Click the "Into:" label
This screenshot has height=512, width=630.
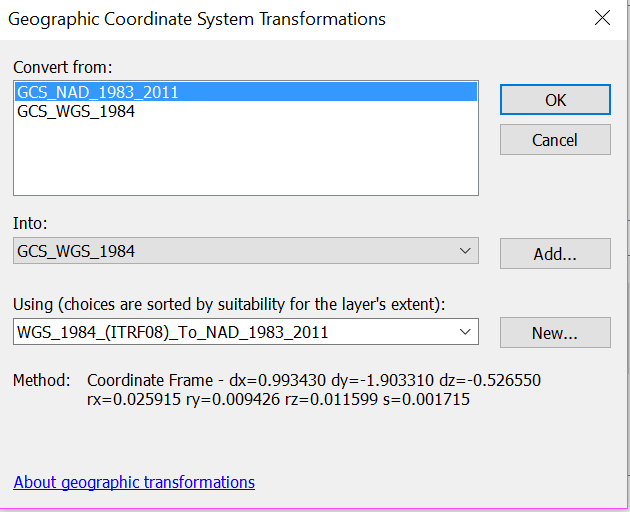coord(30,225)
